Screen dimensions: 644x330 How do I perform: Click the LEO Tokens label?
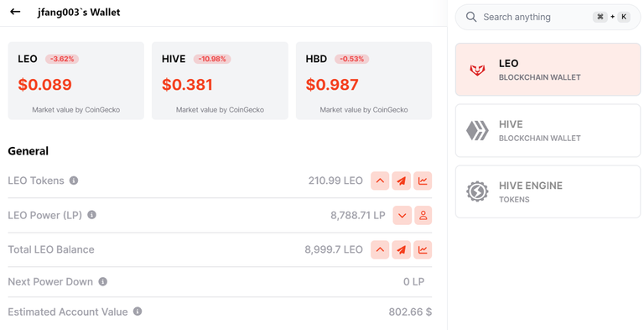click(x=36, y=181)
